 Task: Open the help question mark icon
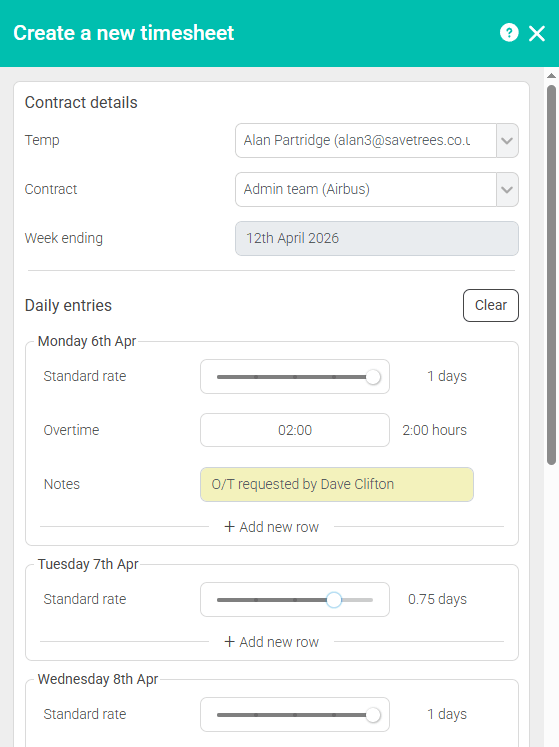[x=509, y=33]
